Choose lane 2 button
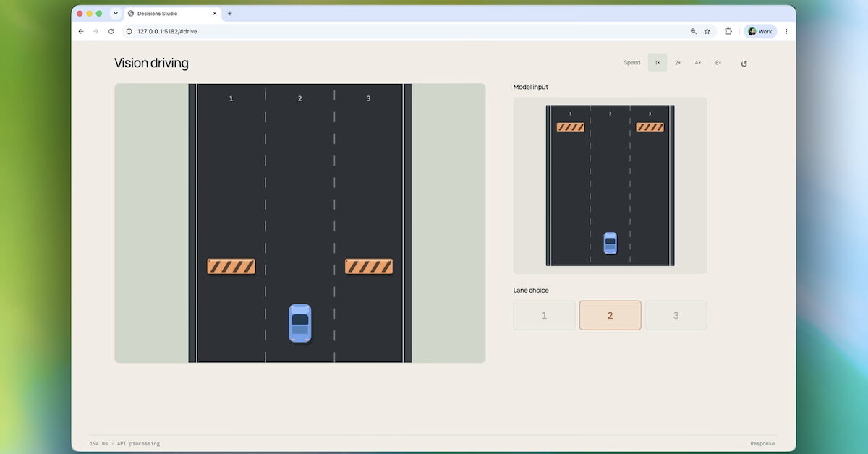 (x=610, y=315)
